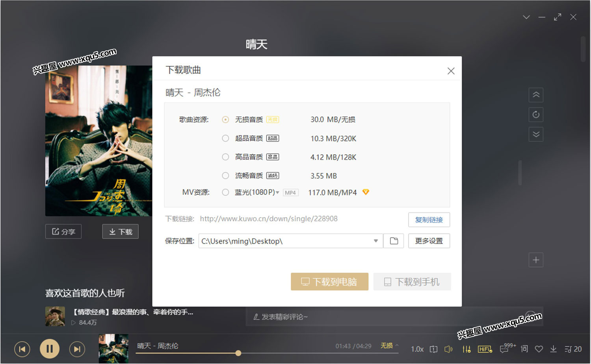
Task: Click 下载到电脑 download to computer button
Action: point(329,282)
